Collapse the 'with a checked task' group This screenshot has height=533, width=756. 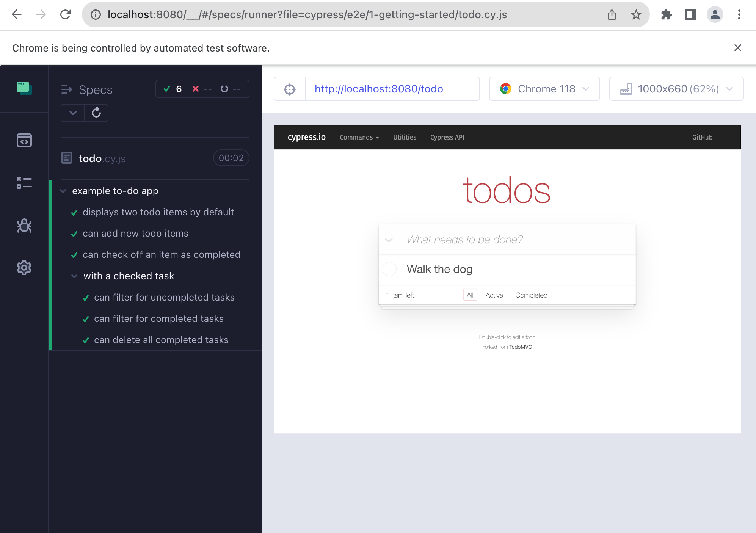tap(74, 276)
